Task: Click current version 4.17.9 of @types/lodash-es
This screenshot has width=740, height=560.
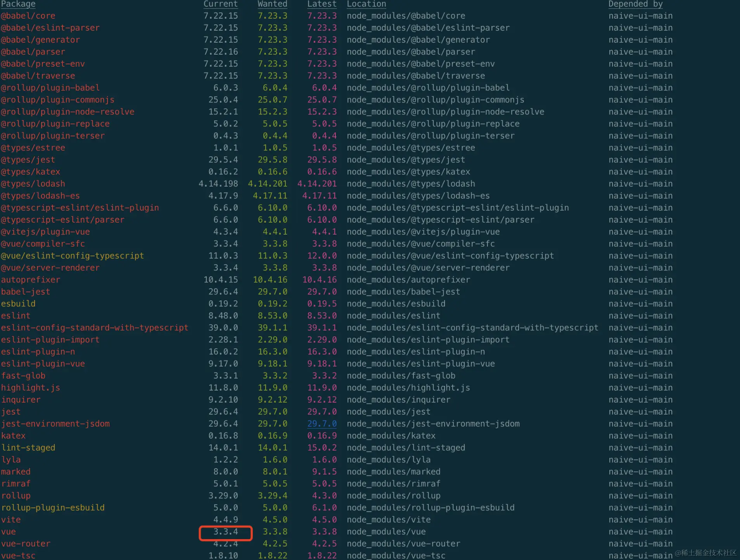Action: pos(223,196)
